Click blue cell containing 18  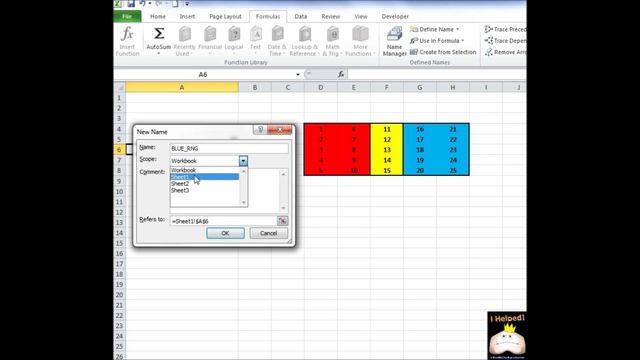420,150
